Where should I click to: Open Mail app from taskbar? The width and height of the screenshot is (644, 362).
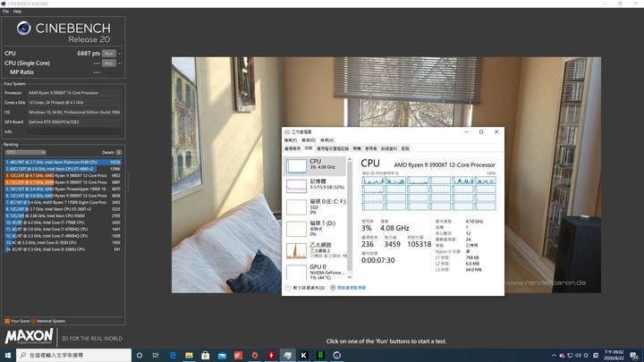point(222,355)
